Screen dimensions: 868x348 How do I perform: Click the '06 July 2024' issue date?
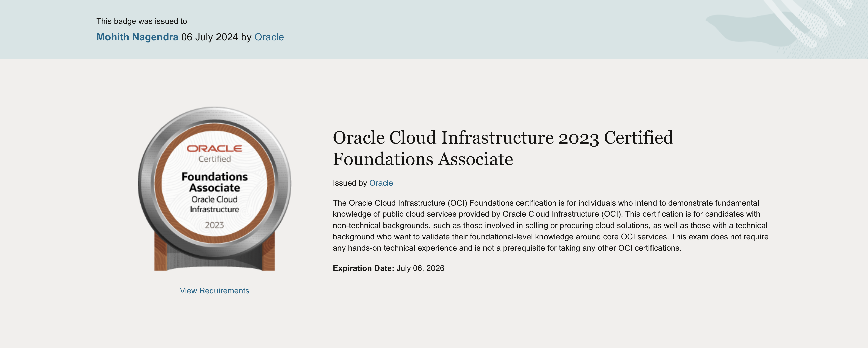[209, 37]
